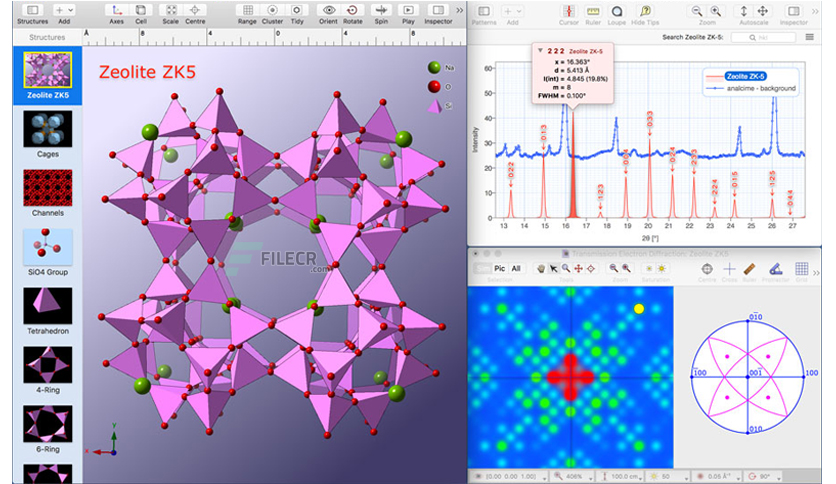Open the structure window Inspector

pyautogui.click(x=438, y=10)
